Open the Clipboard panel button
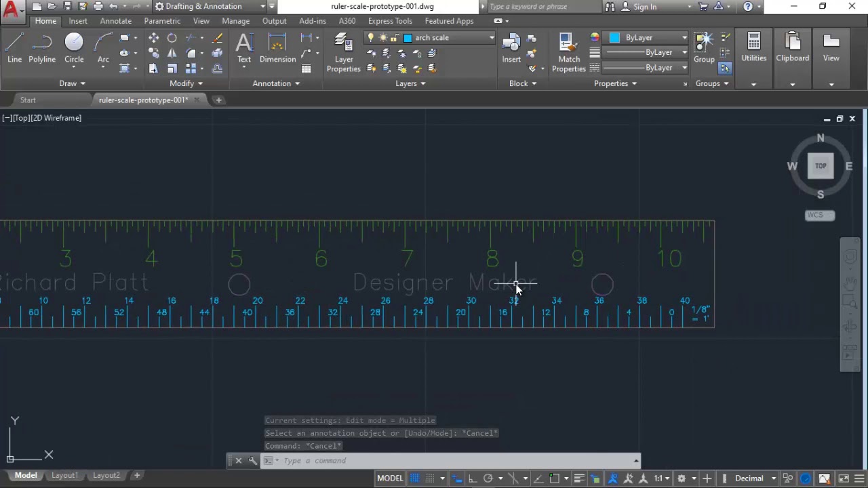Screen dimensions: 868x488 click(x=793, y=49)
